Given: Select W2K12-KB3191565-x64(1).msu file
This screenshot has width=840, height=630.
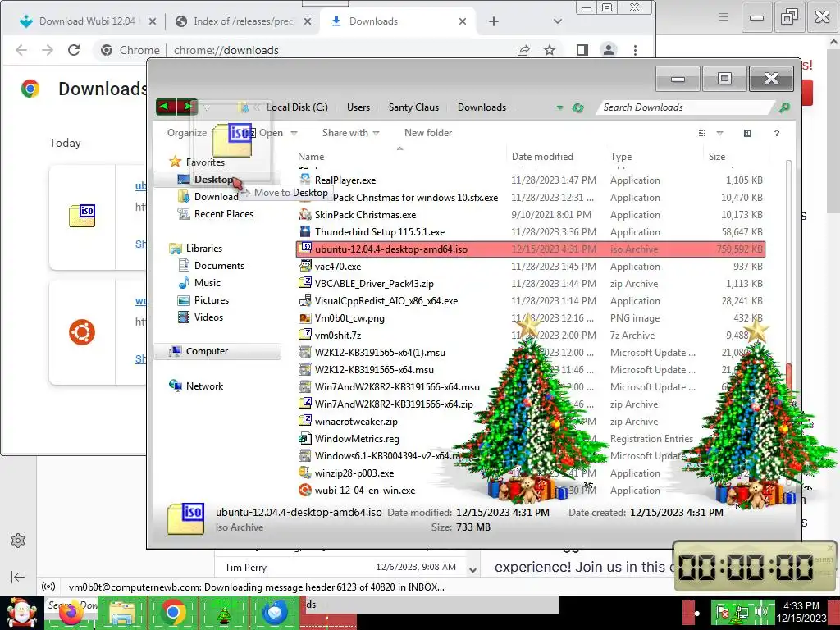Looking at the screenshot, I should [380, 353].
